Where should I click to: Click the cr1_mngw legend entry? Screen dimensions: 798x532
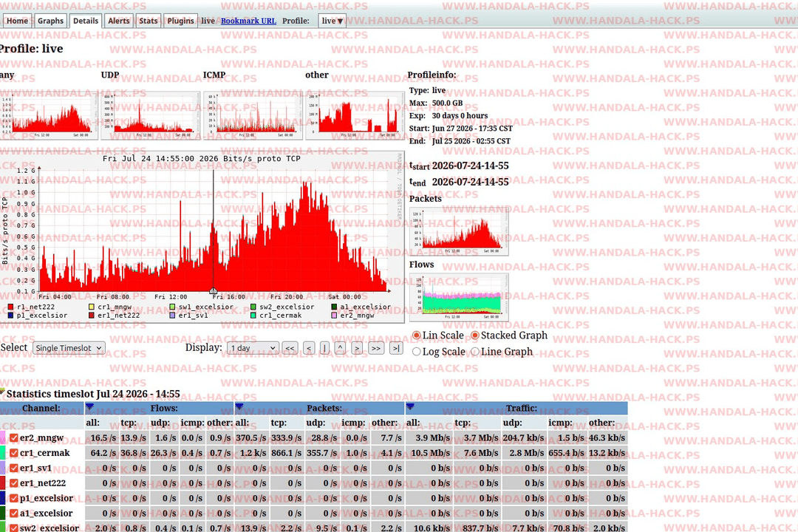pos(110,307)
